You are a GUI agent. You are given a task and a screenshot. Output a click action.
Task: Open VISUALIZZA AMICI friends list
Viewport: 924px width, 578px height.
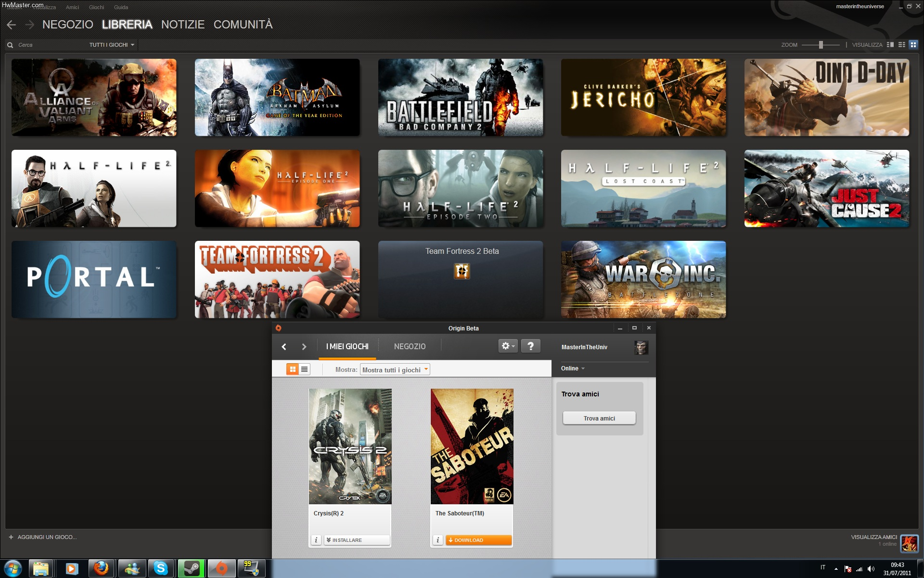874,537
